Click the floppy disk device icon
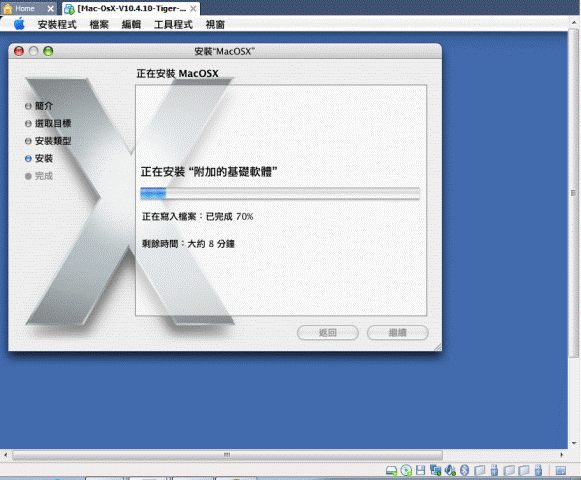This screenshot has height=480, width=581. pyautogui.click(x=421, y=470)
